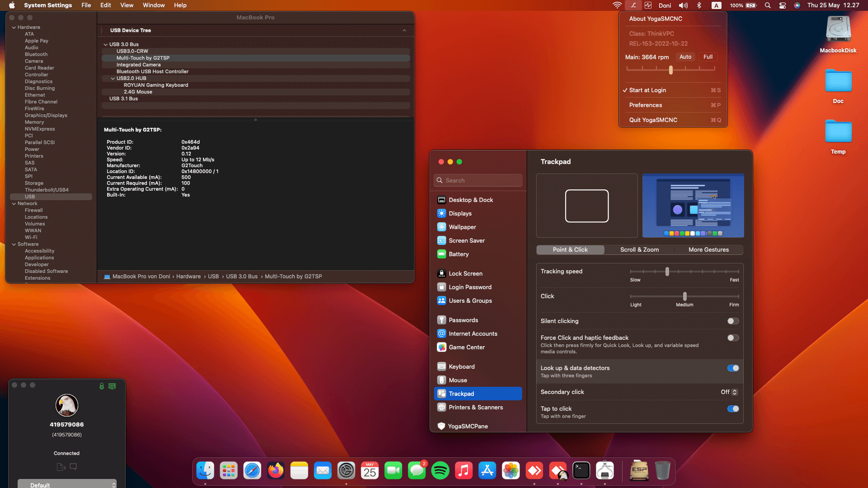The width and height of the screenshot is (868, 488).
Task: Toggle Force Click and haptic feedback
Action: click(733, 338)
